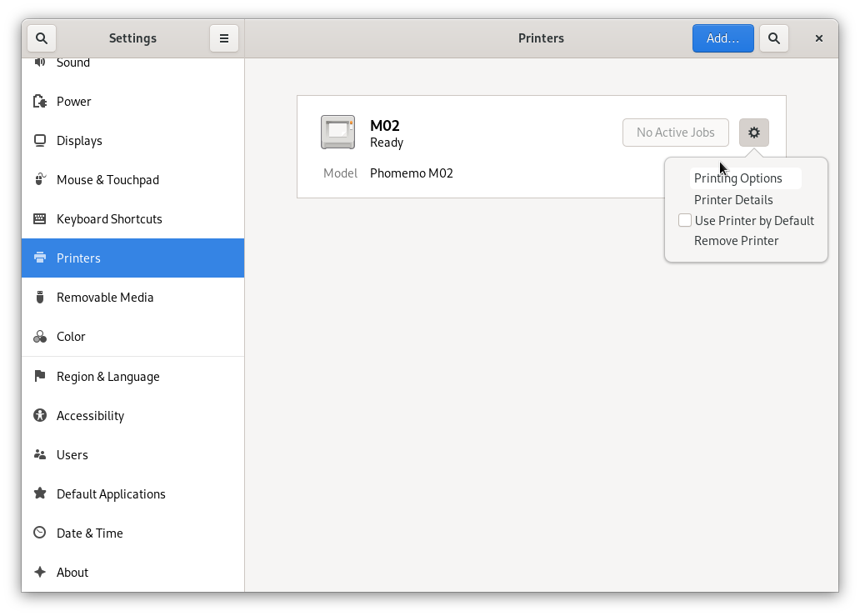Go to Color settings
This screenshot has height=616, width=860.
coord(132,337)
